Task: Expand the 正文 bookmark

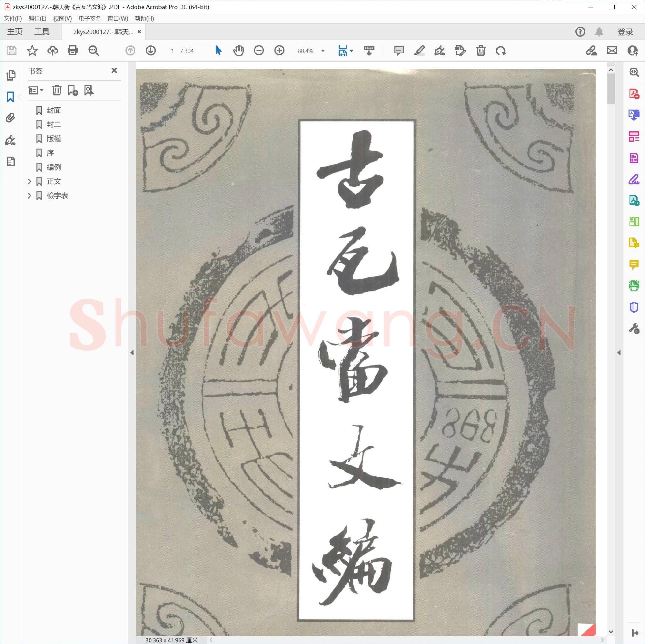Action: point(29,181)
